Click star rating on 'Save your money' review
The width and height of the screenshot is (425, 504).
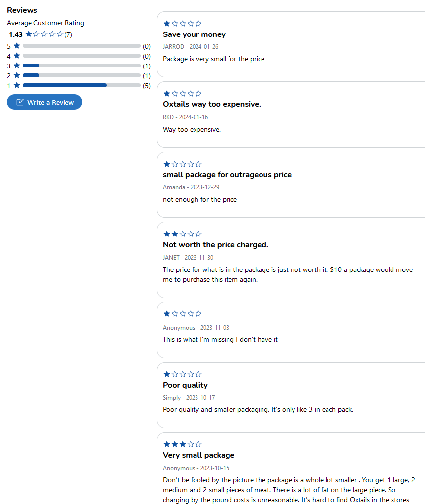[183, 24]
